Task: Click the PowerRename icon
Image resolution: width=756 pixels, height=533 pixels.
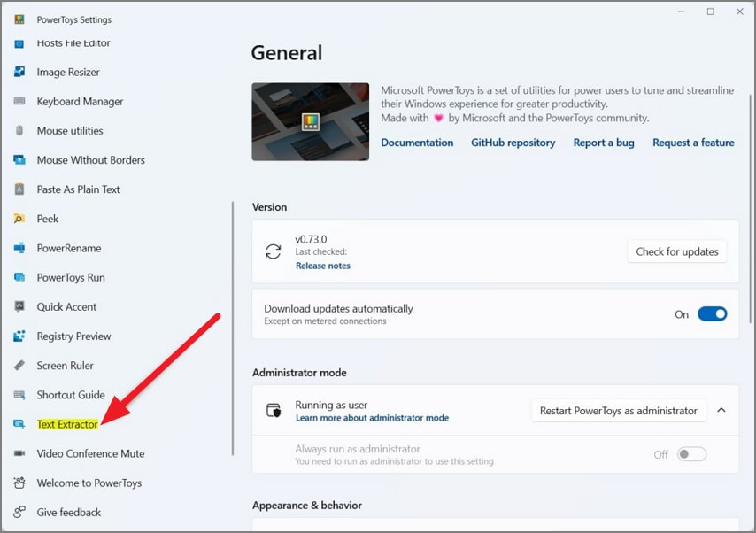Action: tap(19, 248)
